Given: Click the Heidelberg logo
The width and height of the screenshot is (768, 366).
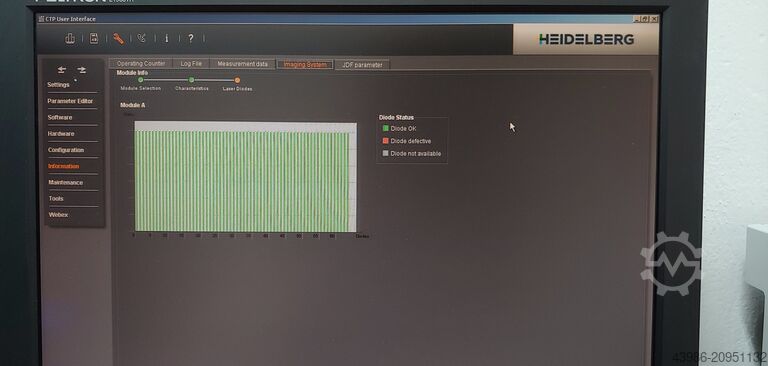Looking at the screenshot, I should (x=586, y=40).
